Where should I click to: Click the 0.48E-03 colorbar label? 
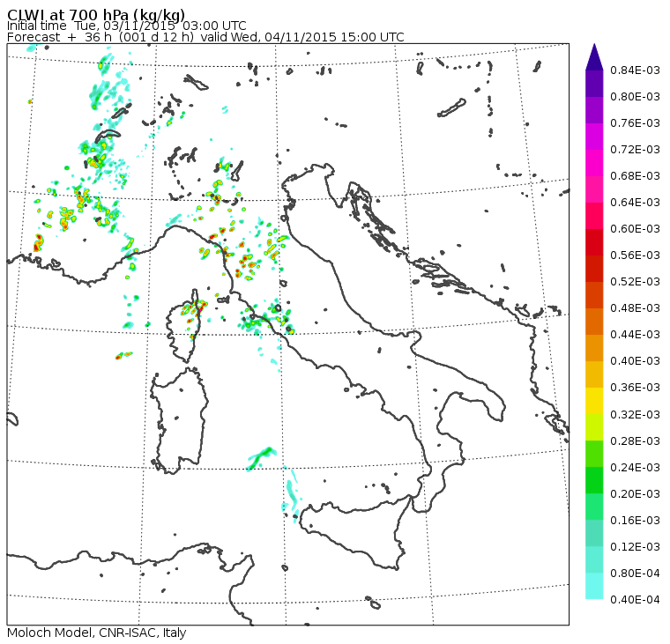(635, 308)
